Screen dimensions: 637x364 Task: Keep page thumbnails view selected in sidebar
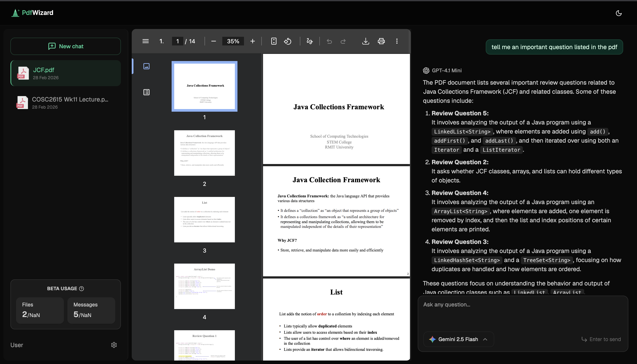(x=146, y=66)
